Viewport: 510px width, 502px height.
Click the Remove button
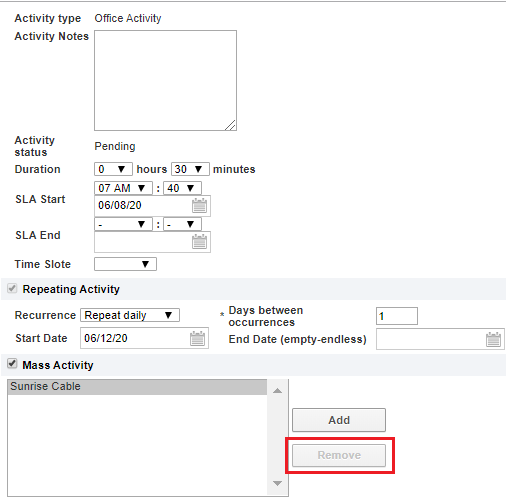(x=339, y=455)
